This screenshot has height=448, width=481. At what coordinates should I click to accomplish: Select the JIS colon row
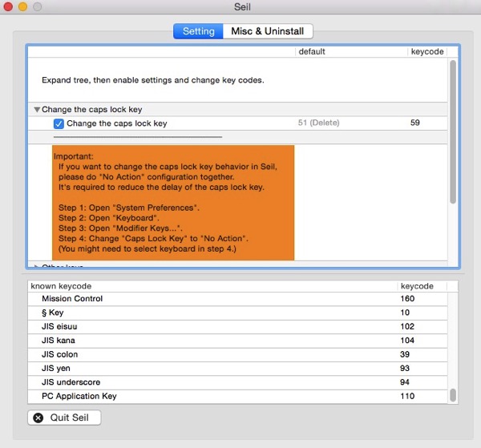click(237, 354)
